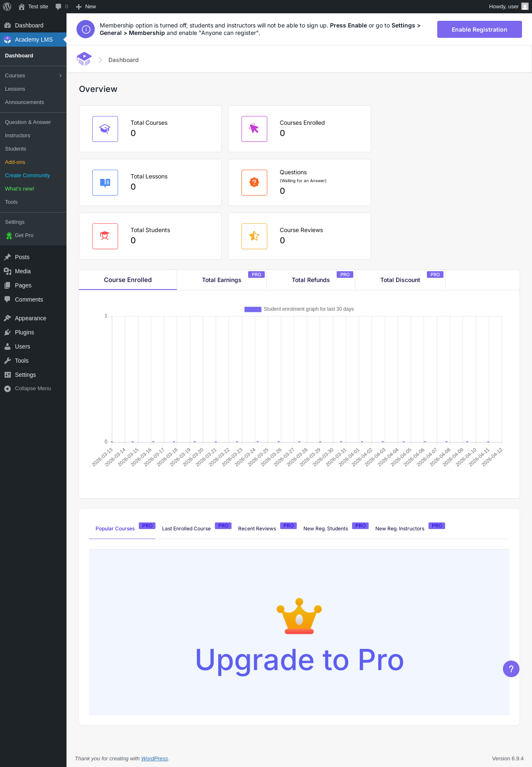Viewport: 532px width, 767px height.
Task: Select the Last Enrolled Course tab
Action: click(x=186, y=529)
